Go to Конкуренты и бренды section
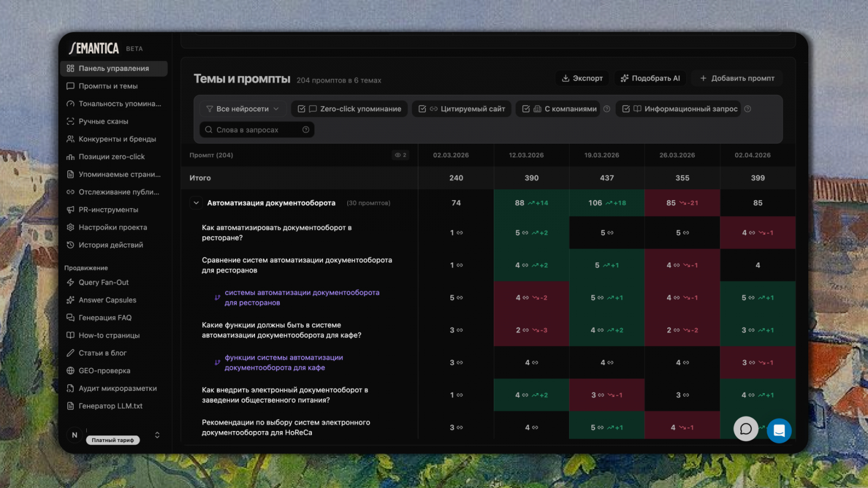This screenshot has width=868, height=488. (x=117, y=139)
